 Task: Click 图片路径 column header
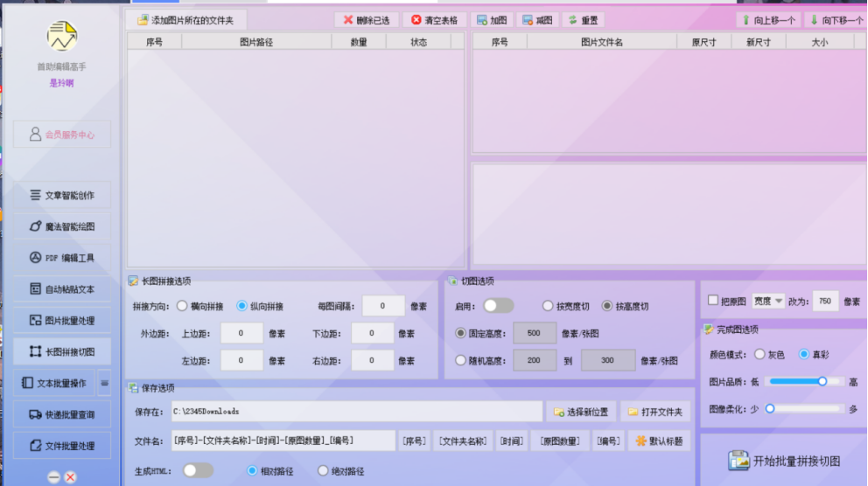coord(256,42)
